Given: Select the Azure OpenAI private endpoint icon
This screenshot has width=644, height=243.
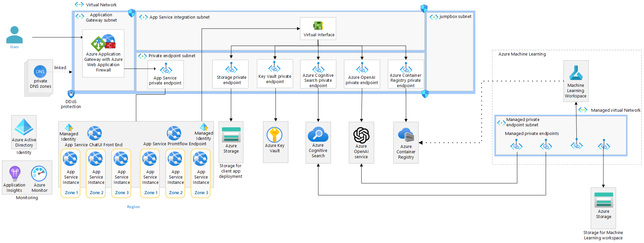Looking at the screenshot, I should 362,68.
